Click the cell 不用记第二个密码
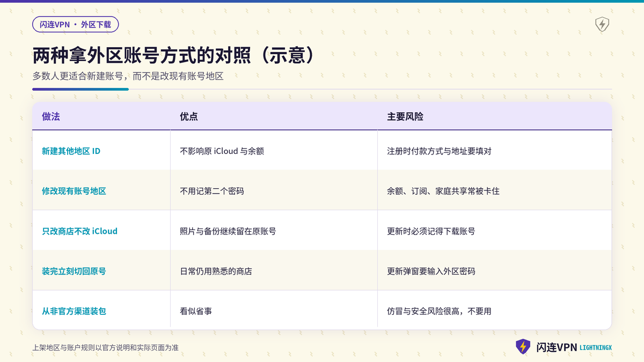 [212, 191]
